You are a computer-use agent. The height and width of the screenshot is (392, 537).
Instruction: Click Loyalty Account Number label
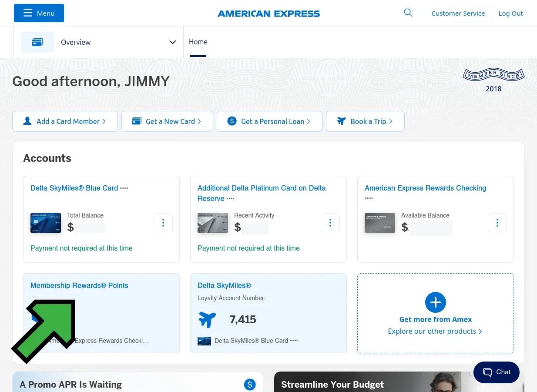[232, 298]
